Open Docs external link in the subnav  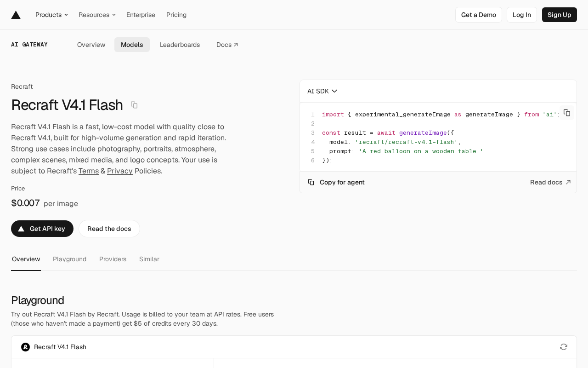(227, 45)
